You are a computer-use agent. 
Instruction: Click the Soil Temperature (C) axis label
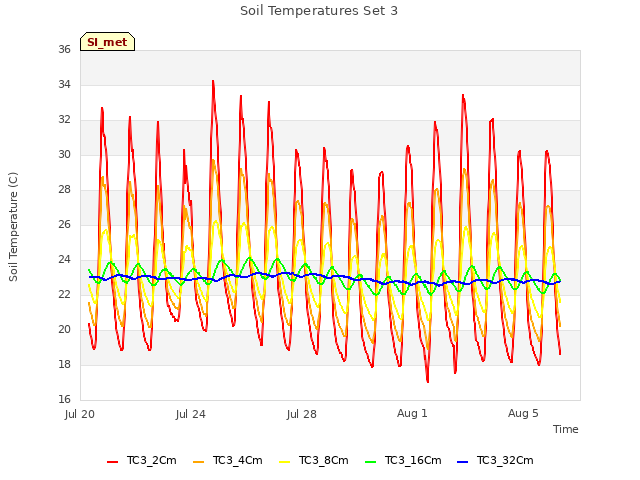(13, 227)
